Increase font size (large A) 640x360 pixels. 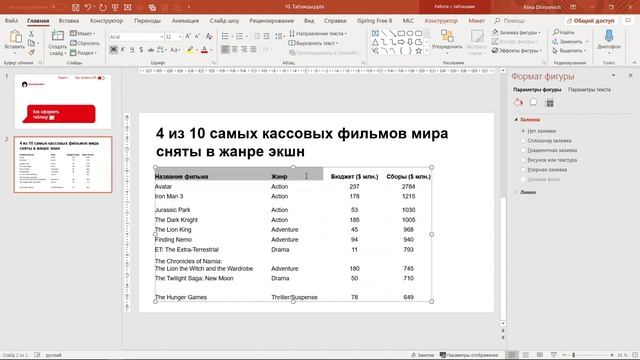point(188,36)
